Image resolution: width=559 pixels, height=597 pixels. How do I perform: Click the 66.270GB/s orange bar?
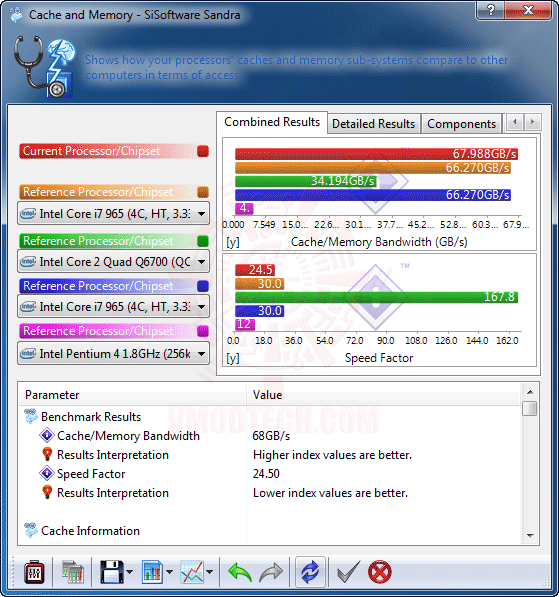point(373,168)
